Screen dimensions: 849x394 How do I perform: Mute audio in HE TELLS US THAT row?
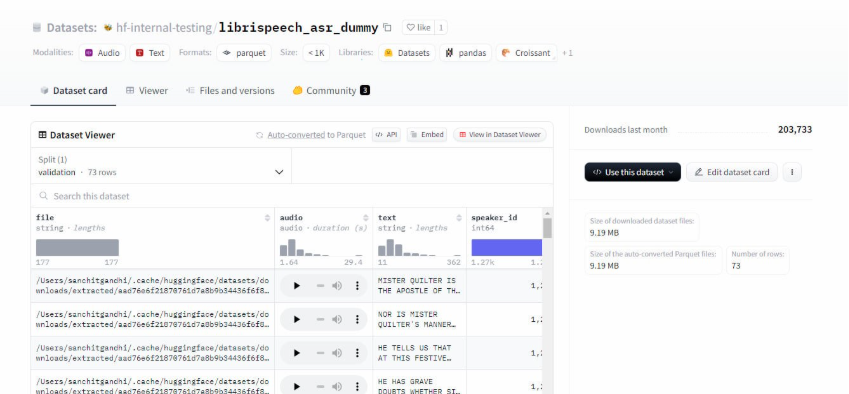[x=337, y=353]
